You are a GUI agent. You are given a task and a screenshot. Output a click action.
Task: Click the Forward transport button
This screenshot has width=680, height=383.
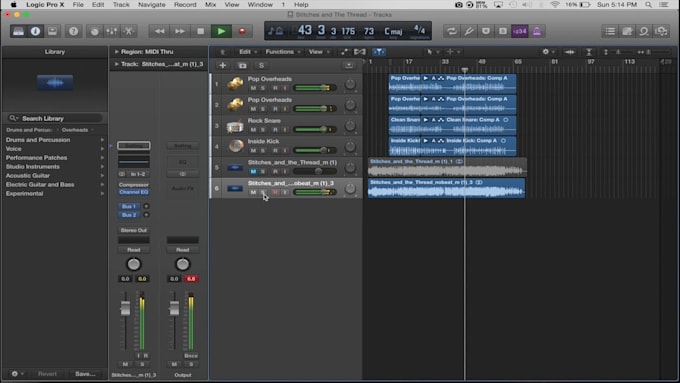180,31
